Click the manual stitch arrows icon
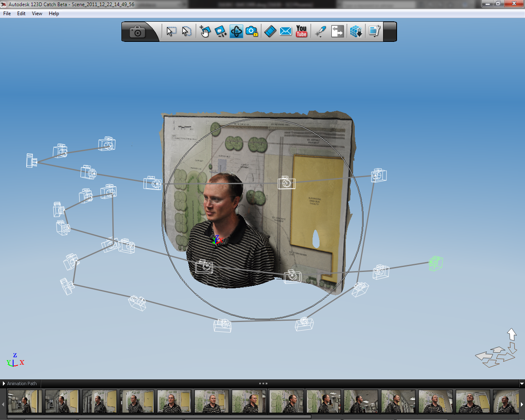The height and width of the screenshot is (420, 525). point(338,32)
